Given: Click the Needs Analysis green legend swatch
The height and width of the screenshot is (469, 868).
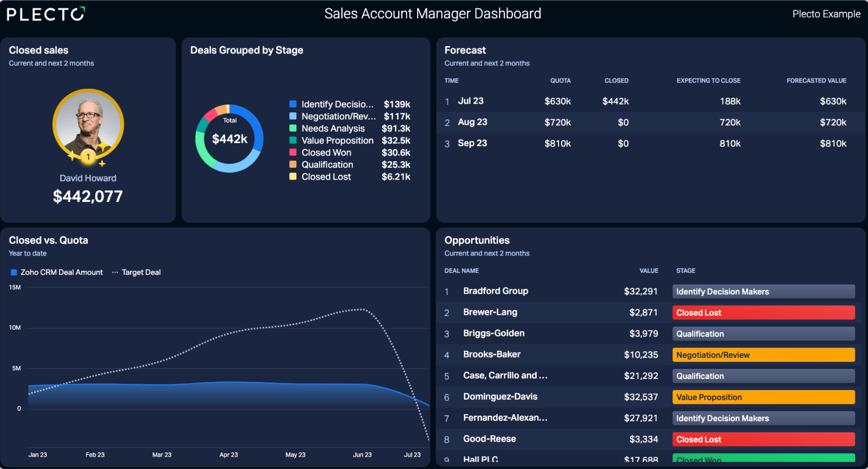Looking at the screenshot, I should coord(293,128).
